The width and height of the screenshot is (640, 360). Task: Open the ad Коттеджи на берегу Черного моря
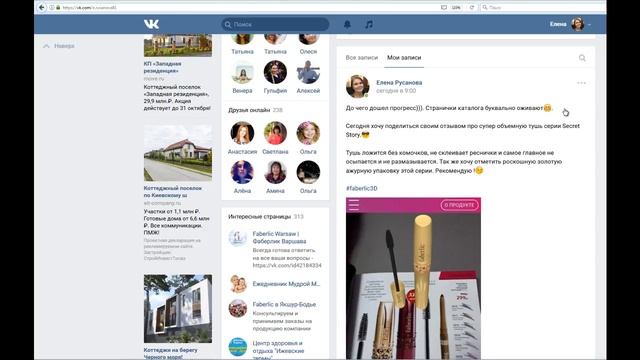[171, 353]
